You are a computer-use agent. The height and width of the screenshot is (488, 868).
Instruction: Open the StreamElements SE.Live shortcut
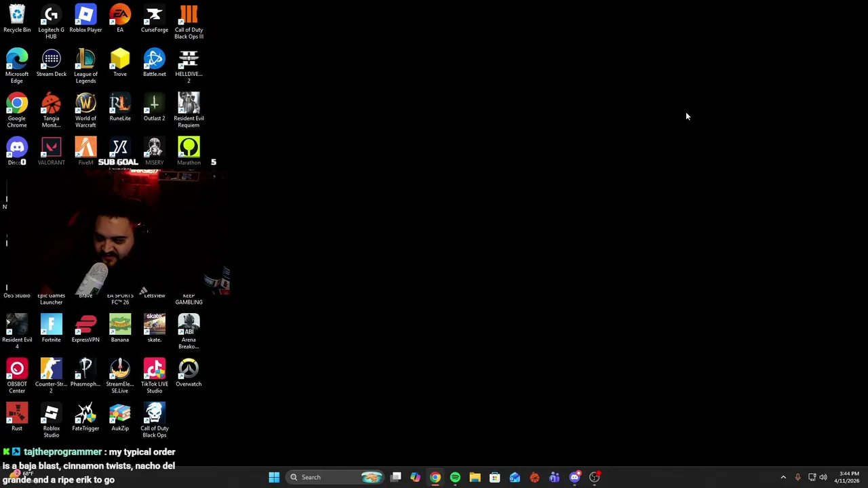[x=120, y=376]
